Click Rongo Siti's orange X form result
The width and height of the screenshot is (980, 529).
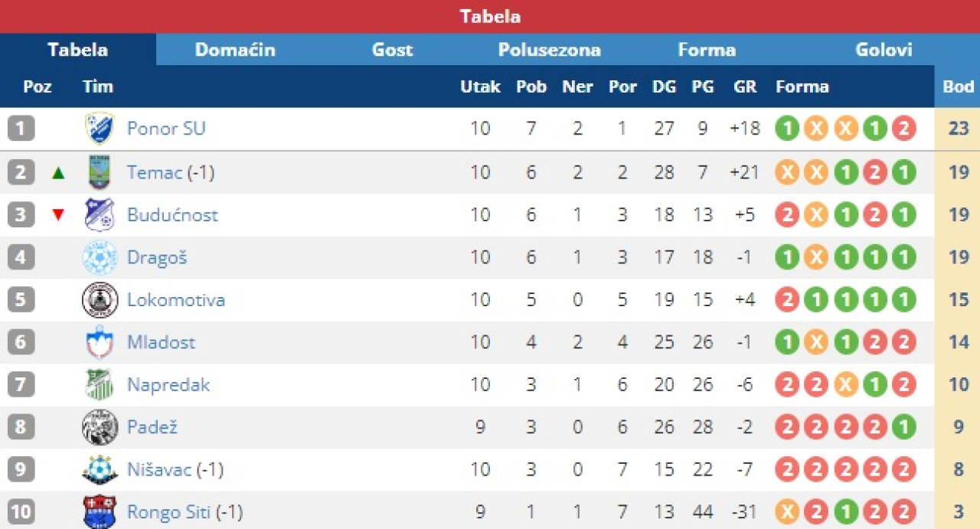(x=787, y=511)
